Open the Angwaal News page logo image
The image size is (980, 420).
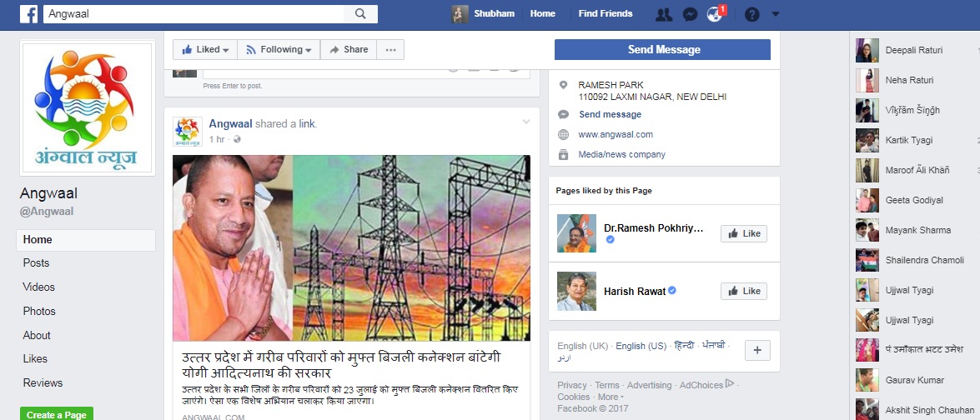click(x=88, y=108)
